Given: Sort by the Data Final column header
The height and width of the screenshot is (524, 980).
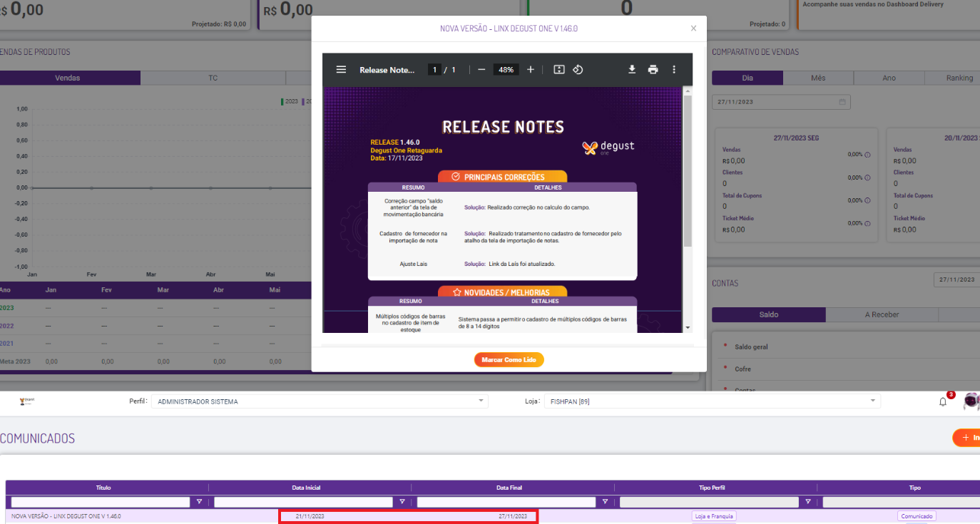Looking at the screenshot, I should point(509,488).
